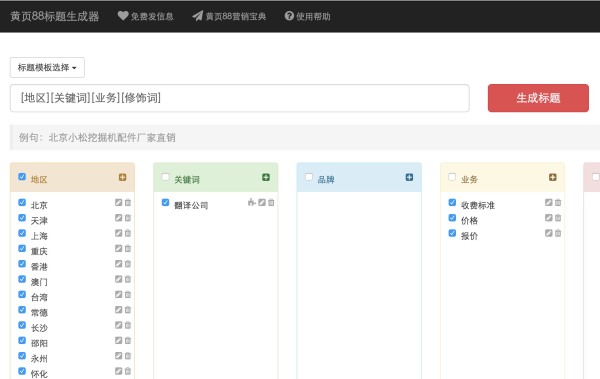600x379 pixels.
Task: Click the title template input field
Action: click(x=240, y=98)
